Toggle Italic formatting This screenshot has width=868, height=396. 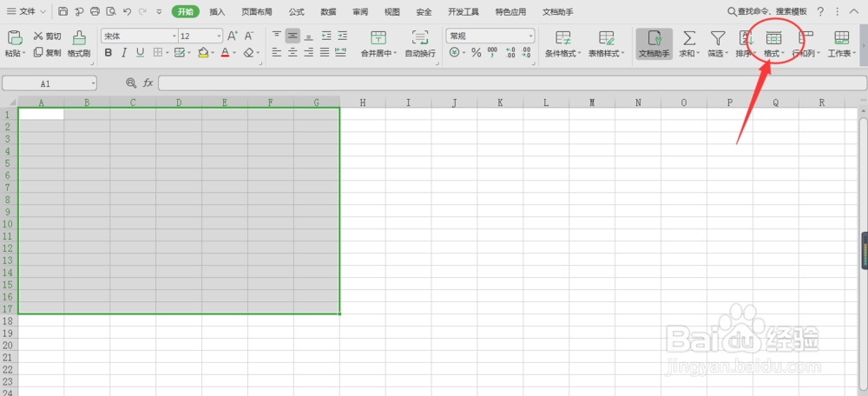click(124, 53)
